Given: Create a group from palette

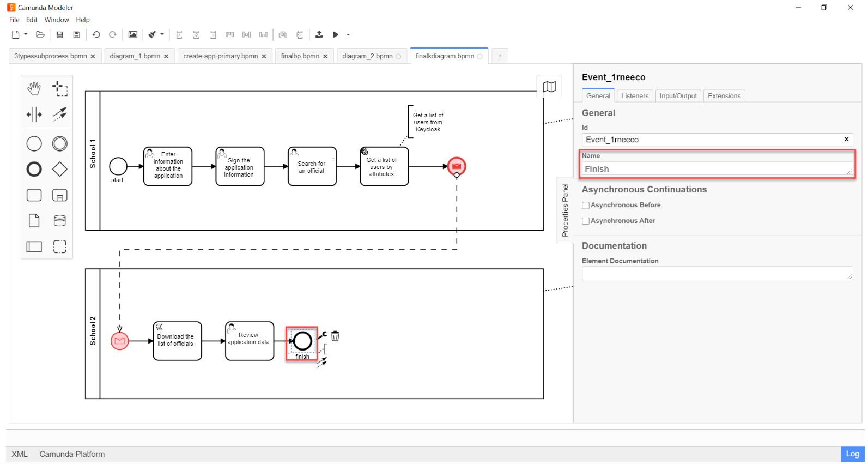Looking at the screenshot, I should click(59, 246).
